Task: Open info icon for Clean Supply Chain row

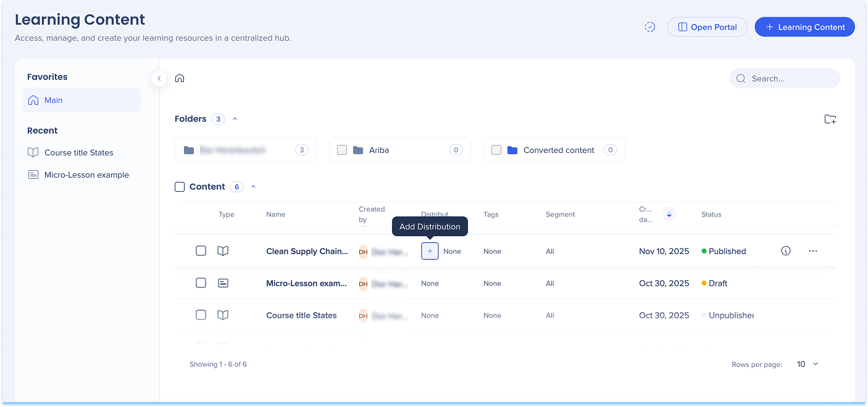Action: pos(785,251)
